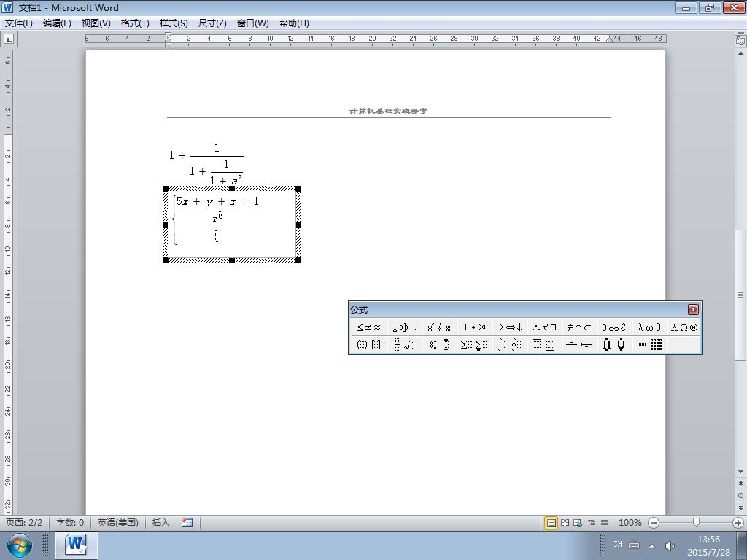Open uppercase Greek letters palette (ΛΩ)
The image size is (747, 560).
point(684,327)
